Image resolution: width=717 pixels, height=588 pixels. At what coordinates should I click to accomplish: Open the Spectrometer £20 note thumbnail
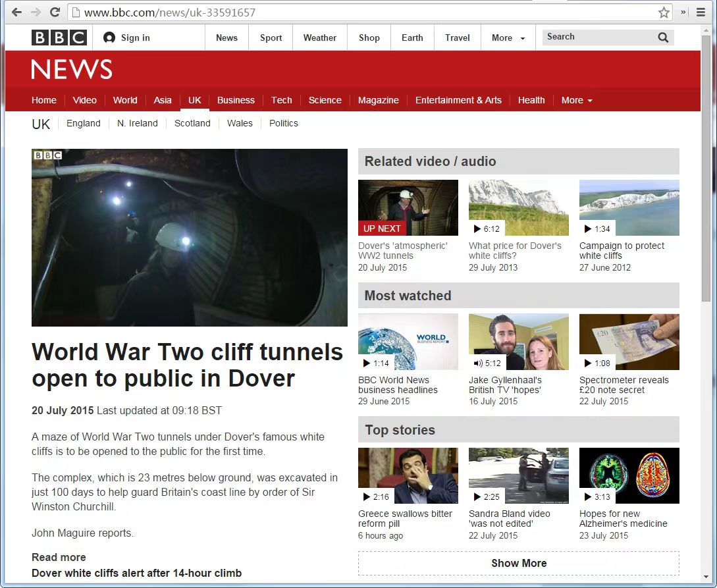click(629, 342)
